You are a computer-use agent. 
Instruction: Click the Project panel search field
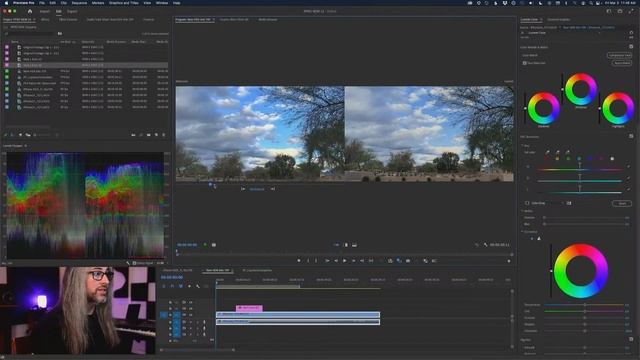29,33
